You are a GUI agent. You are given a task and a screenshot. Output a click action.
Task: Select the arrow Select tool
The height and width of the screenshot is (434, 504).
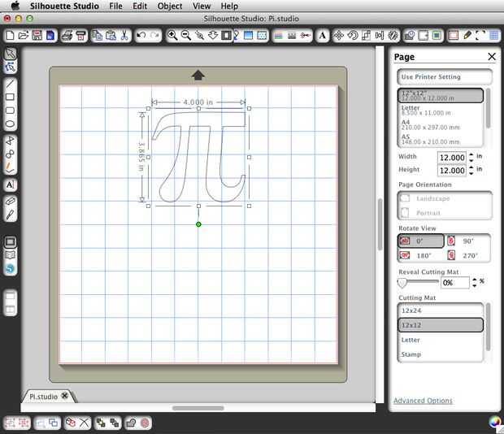11,54
